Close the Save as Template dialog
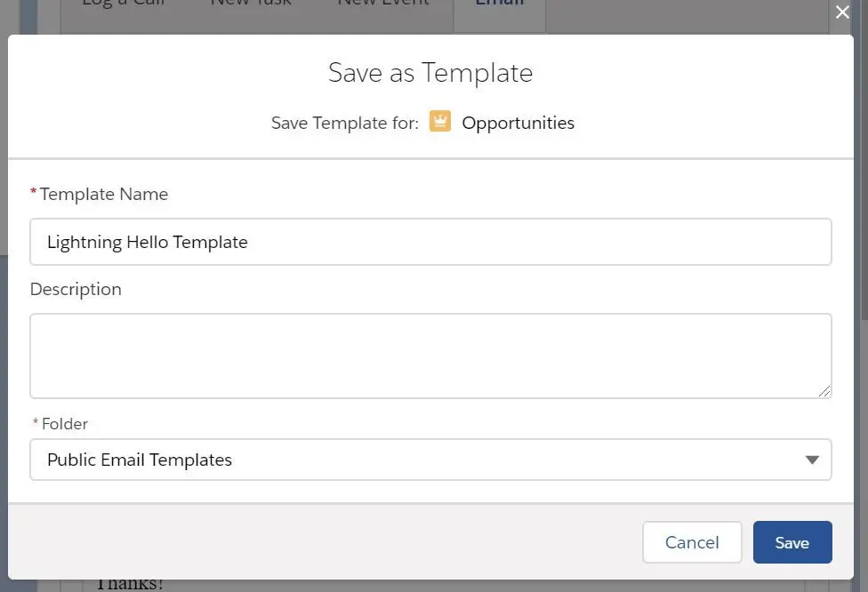The image size is (868, 592). point(842,12)
